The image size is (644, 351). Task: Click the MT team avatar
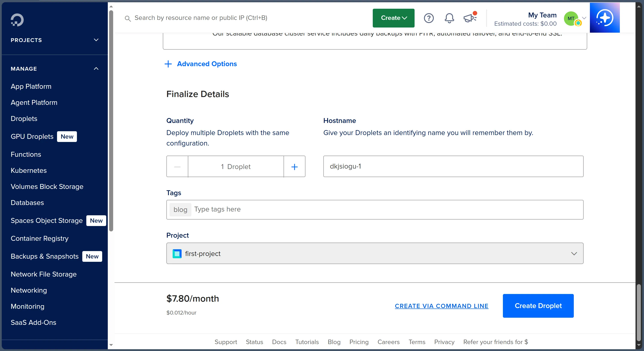point(571,19)
